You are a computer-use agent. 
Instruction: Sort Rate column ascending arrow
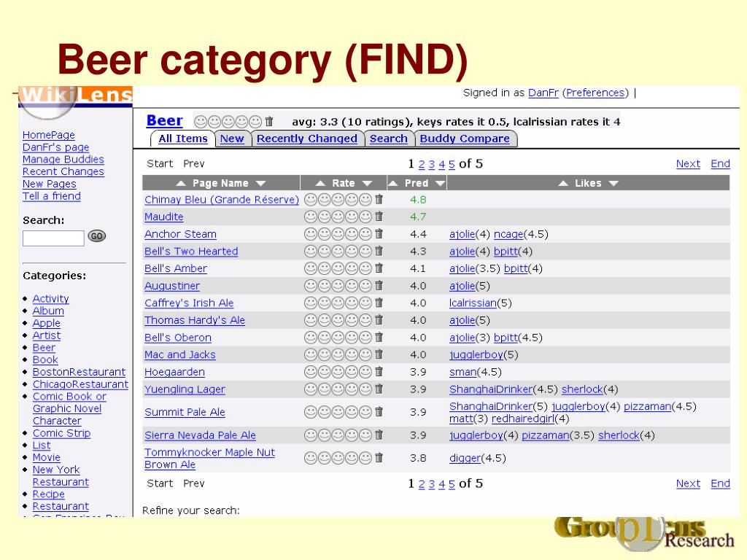pyautogui.click(x=321, y=183)
